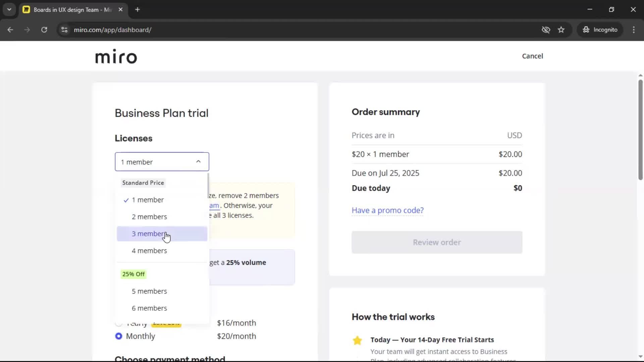This screenshot has width=644, height=362.
Task: Minimize the browser window
Action: pos(590,10)
